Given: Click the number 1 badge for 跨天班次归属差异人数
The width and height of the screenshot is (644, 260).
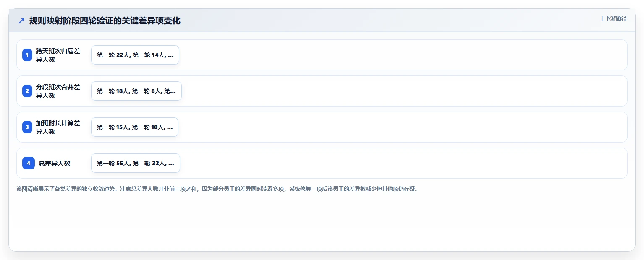Looking at the screenshot, I should [x=27, y=55].
